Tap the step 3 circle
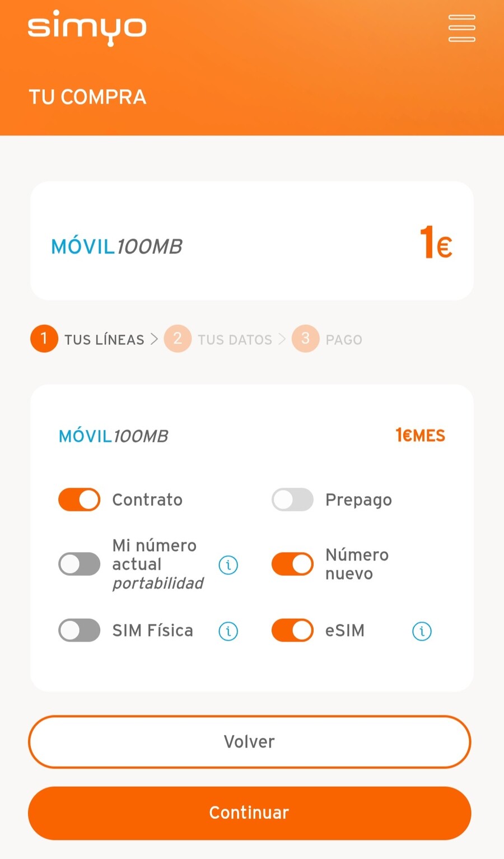The image size is (504, 859). [305, 339]
